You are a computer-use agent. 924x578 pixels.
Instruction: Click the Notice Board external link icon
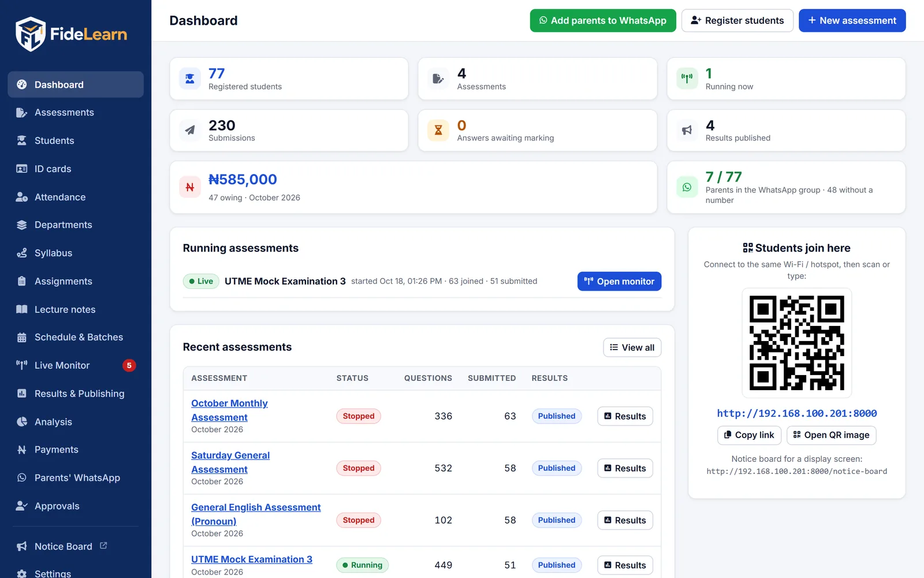(103, 546)
